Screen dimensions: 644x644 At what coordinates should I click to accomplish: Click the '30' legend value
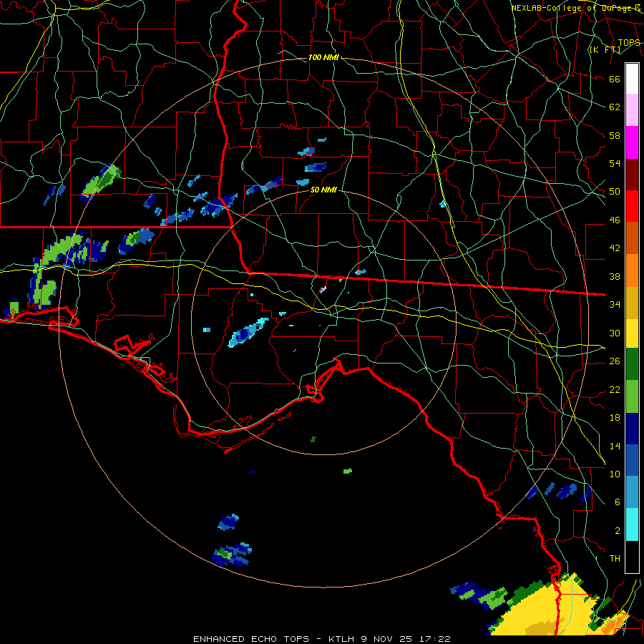(x=615, y=333)
